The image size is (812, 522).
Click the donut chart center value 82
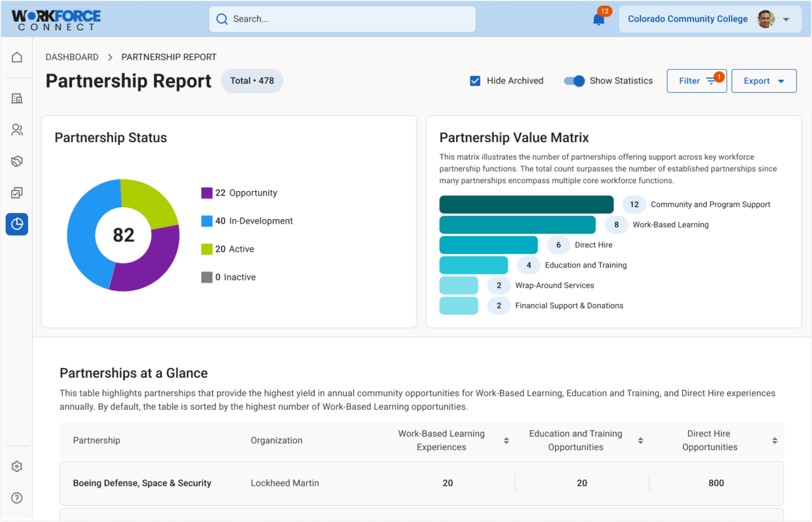pyautogui.click(x=123, y=235)
